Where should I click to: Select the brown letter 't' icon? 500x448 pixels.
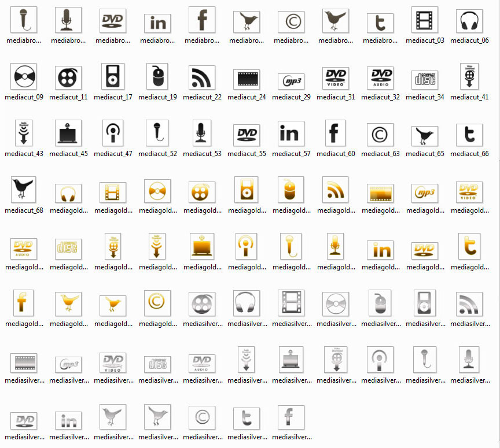380,23
